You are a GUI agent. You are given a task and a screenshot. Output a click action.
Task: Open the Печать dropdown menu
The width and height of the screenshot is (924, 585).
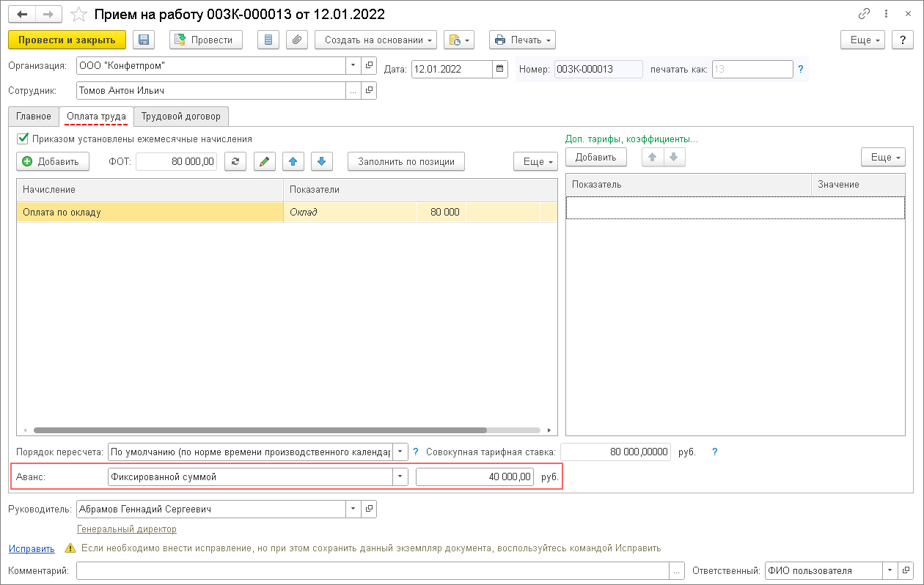click(522, 40)
